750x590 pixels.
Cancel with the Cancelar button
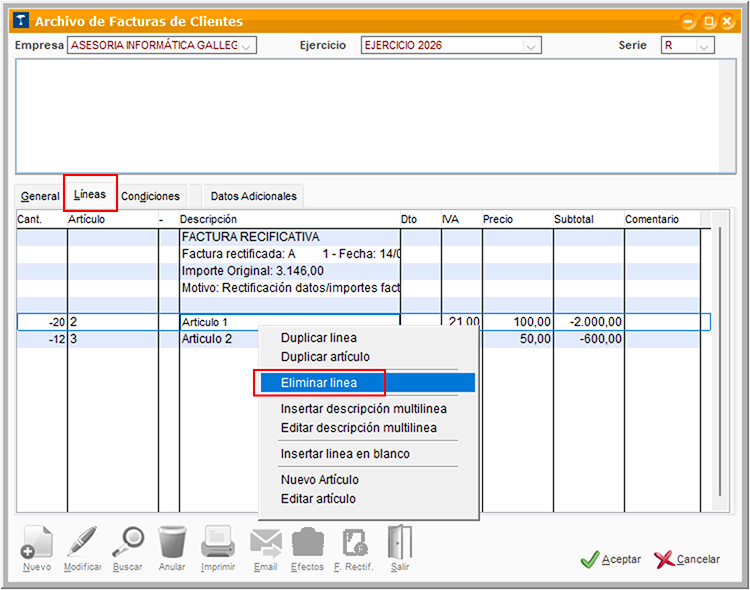coord(687,559)
